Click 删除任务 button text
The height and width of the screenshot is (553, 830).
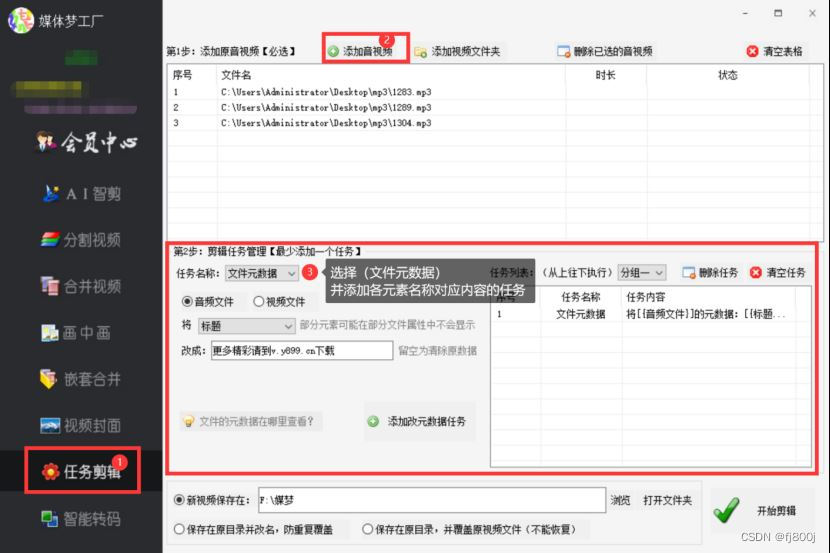[718, 273]
